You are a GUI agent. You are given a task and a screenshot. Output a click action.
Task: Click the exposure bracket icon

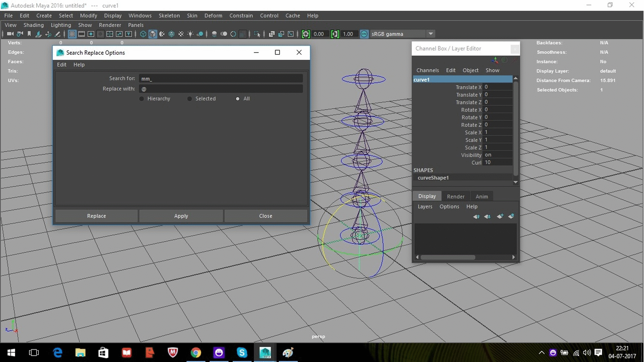[305, 34]
